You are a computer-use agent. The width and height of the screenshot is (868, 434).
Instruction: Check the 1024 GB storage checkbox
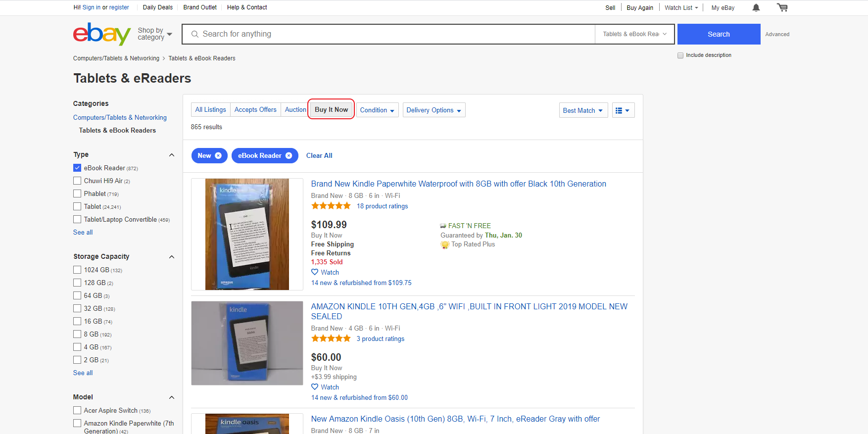coord(77,270)
